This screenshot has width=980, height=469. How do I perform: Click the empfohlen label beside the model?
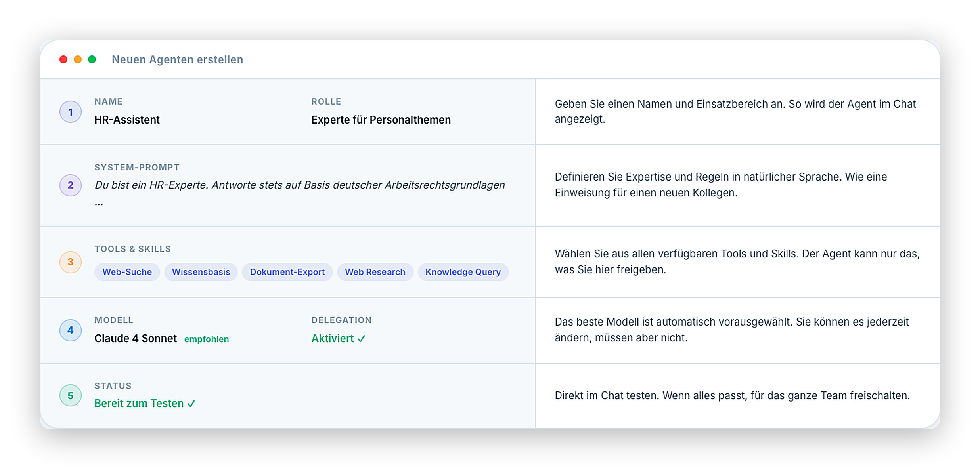[207, 339]
